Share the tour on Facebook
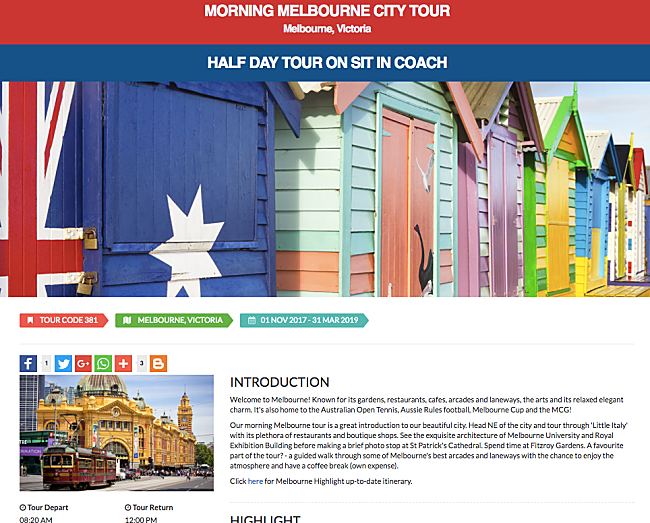 pyautogui.click(x=28, y=363)
